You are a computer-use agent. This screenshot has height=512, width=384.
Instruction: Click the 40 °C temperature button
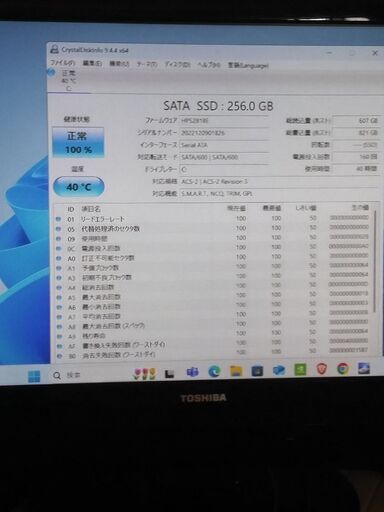[x=79, y=187]
